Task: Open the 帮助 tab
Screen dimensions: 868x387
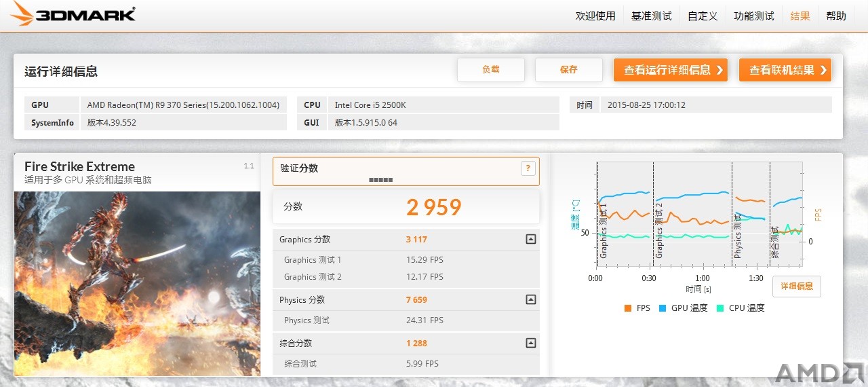Action: coord(836,16)
